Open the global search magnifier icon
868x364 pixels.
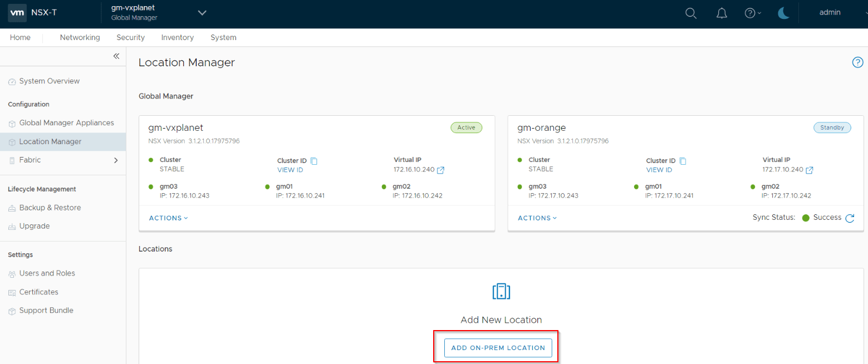[690, 13]
